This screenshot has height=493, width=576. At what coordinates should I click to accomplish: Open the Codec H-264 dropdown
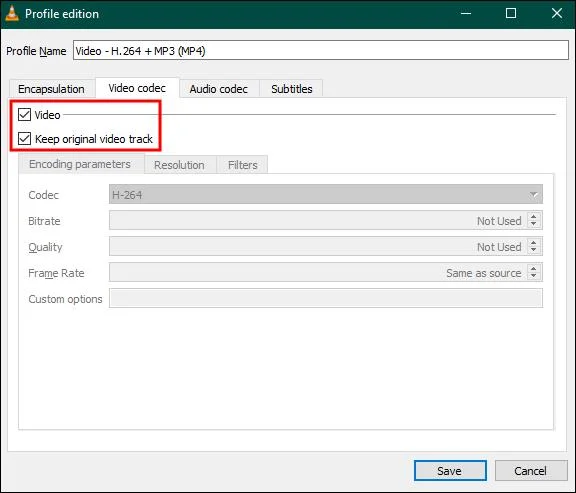pos(325,194)
